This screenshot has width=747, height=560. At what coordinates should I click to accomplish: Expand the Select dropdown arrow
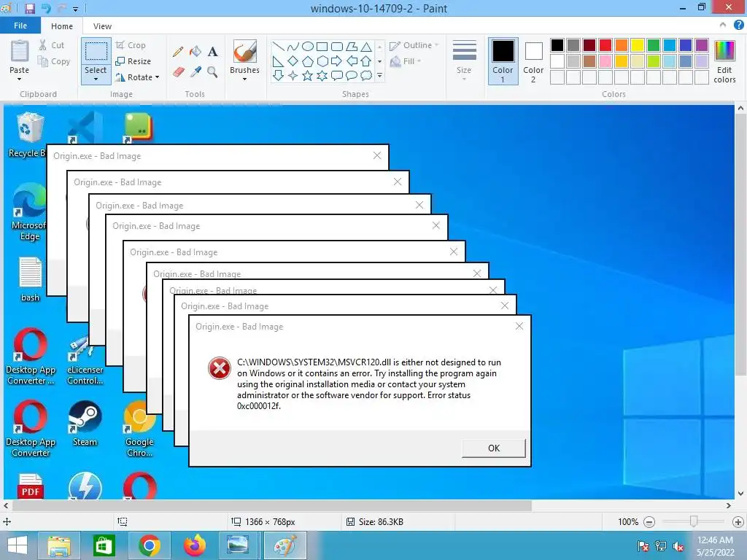point(96,79)
